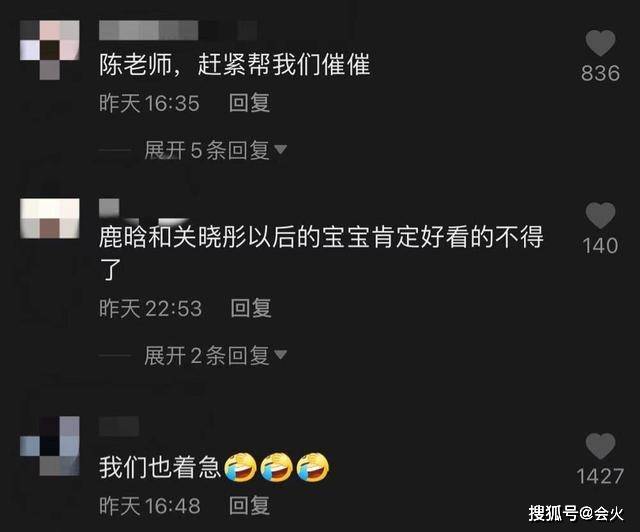Click the arrow beside 展开5条回复

pyautogui.click(x=280, y=149)
